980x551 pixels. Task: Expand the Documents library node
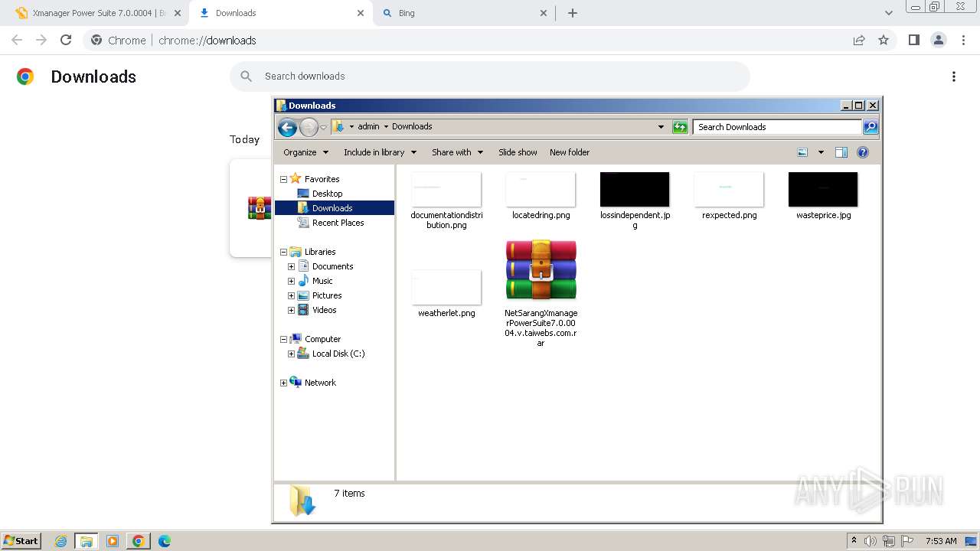291,266
